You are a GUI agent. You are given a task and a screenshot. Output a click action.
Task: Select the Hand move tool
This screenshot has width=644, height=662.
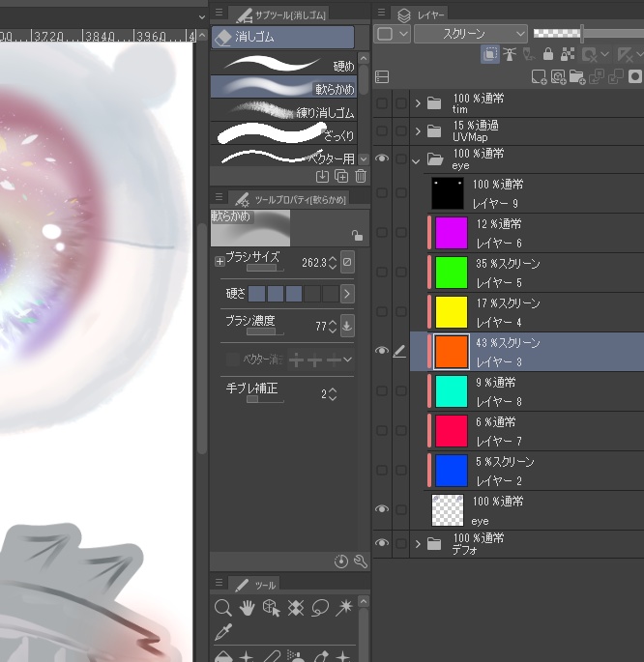coord(247,608)
